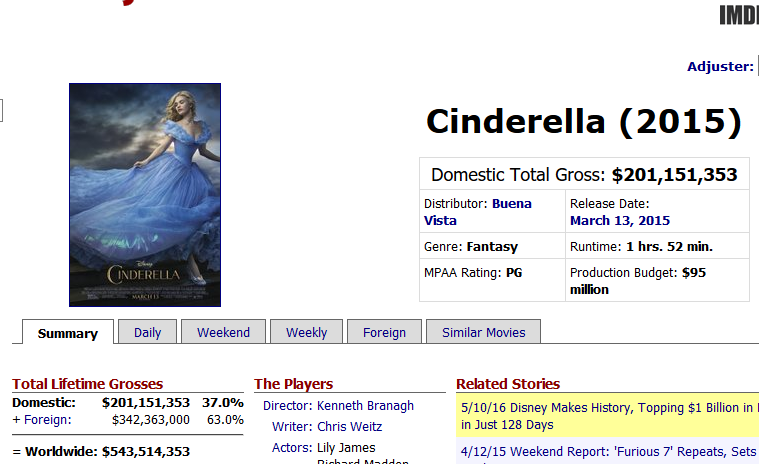Click the Production Budget $95 million cell

coord(657,280)
